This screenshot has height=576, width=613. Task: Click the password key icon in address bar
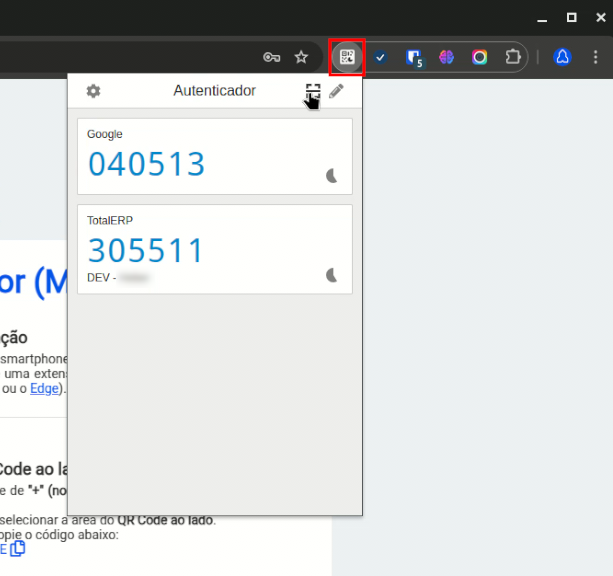click(x=271, y=57)
